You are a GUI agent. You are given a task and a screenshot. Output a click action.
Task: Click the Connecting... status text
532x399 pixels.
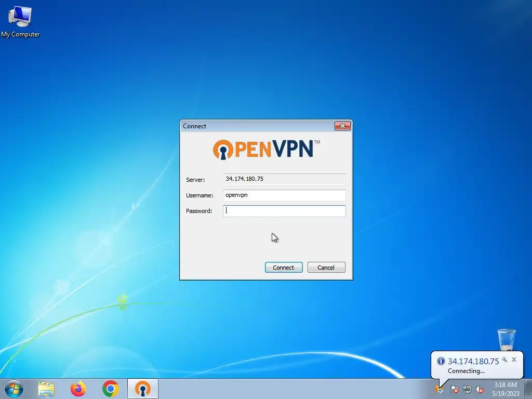coord(466,371)
